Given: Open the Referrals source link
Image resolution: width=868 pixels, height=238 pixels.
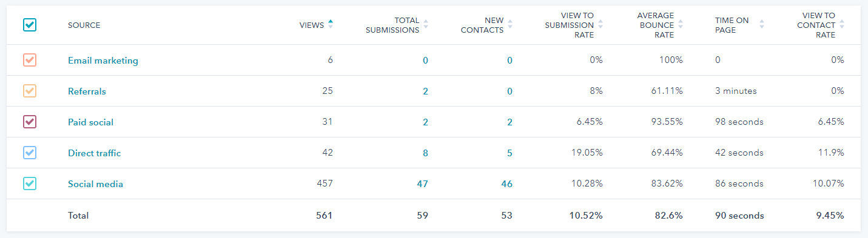Looking at the screenshot, I should (x=87, y=91).
